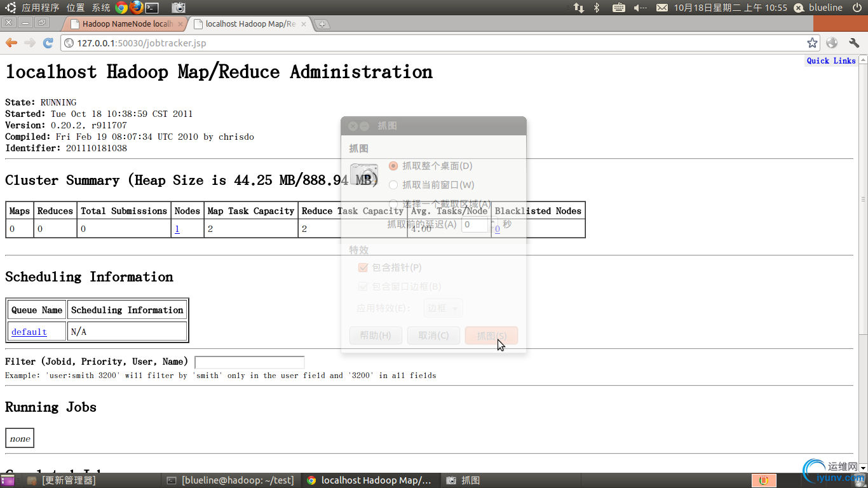Click the date and time clock
The width and height of the screenshot is (868, 488).
pyautogui.click(x=731, y=8)
